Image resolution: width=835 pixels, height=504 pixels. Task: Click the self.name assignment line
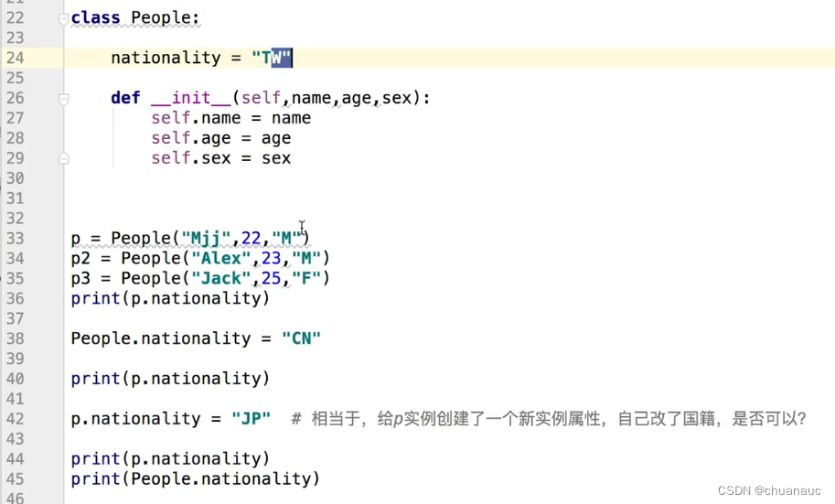point(230,118)
